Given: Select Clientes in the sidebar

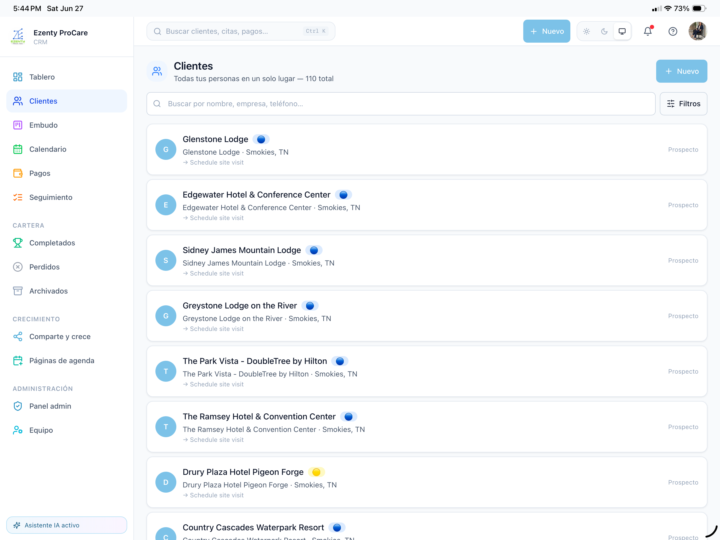Looking at the screenshot, I should coord(67,101).
